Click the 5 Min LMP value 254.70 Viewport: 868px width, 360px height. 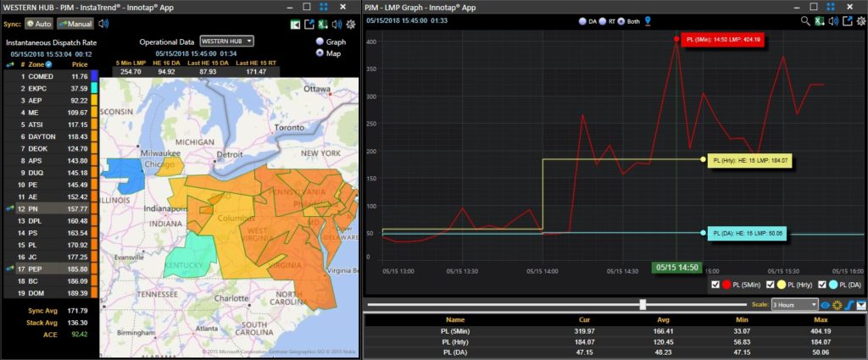[x=131, y=72]
